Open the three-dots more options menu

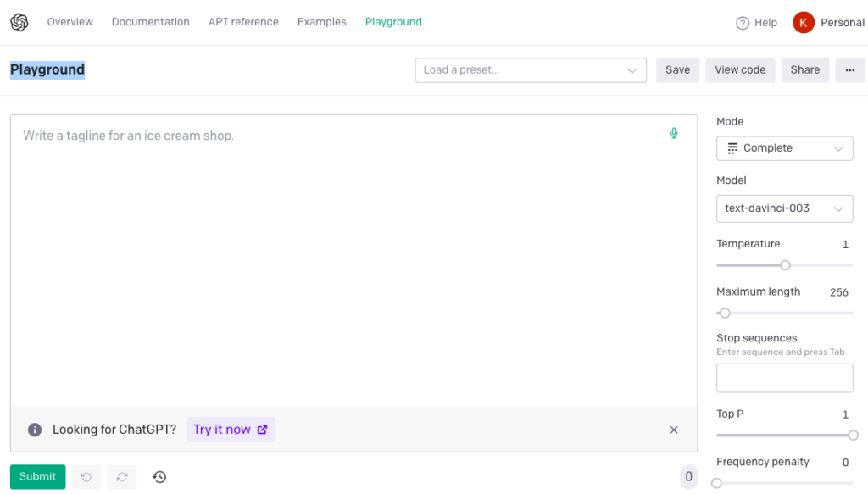tap(849, 70)
